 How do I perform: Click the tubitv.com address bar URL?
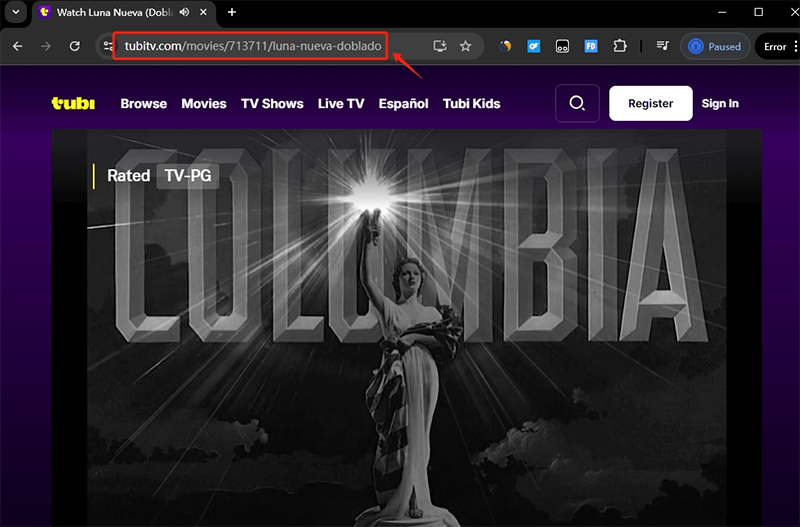point(252,46)
